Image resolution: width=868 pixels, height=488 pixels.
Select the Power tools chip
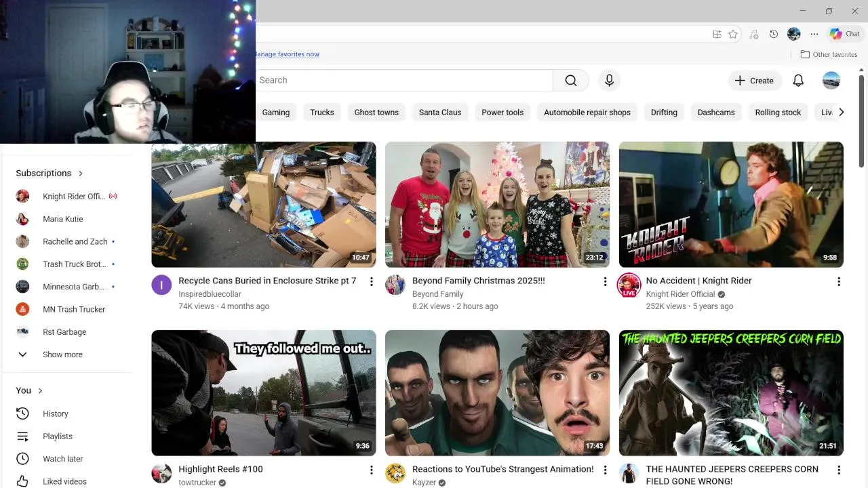(x=502, y=113)
